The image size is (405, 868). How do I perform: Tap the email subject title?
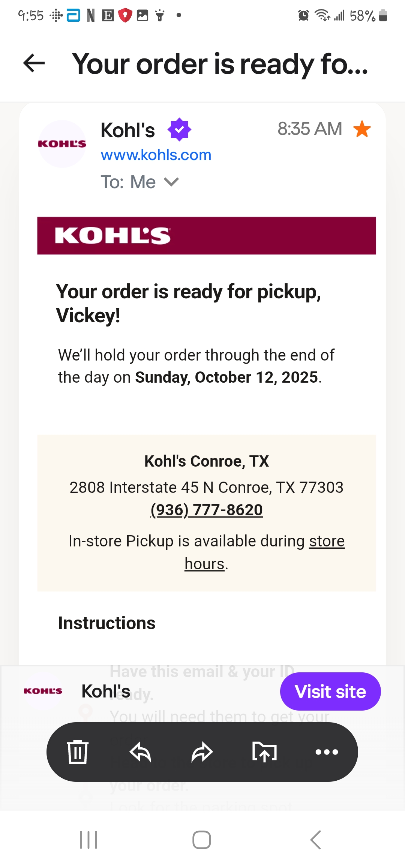[220, 64]
